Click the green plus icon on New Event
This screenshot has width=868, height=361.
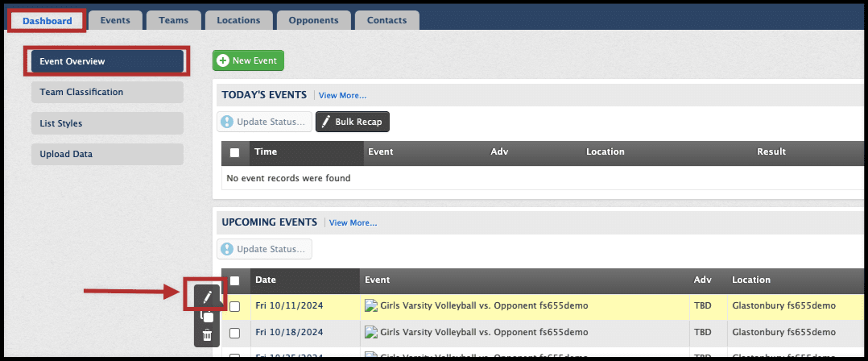[223, 61]
